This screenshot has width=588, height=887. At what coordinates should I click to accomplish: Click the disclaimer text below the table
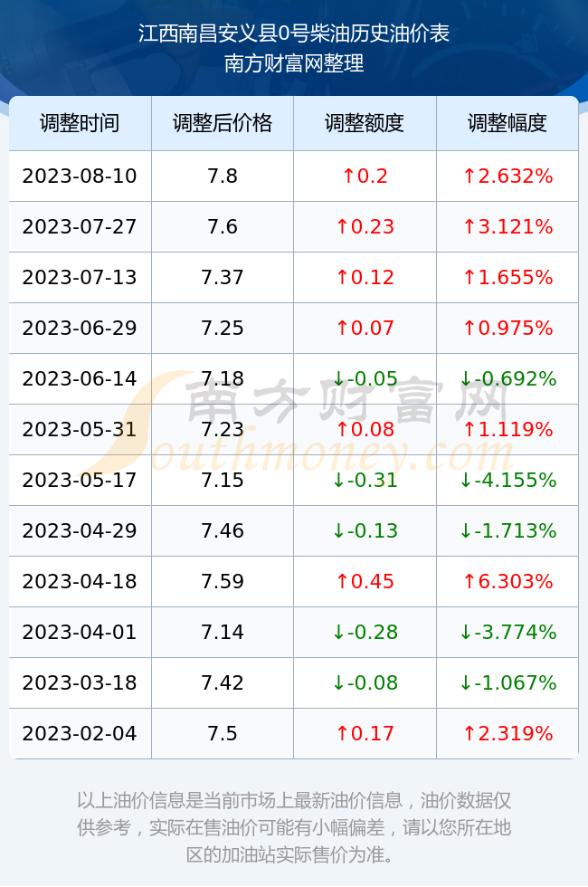[x=294, y=827]
